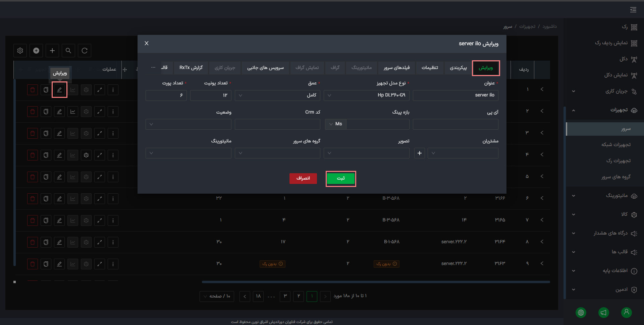Open table settings gear icon
The width and height of the screenshot is (644, 325).
(x=20, y=51)
